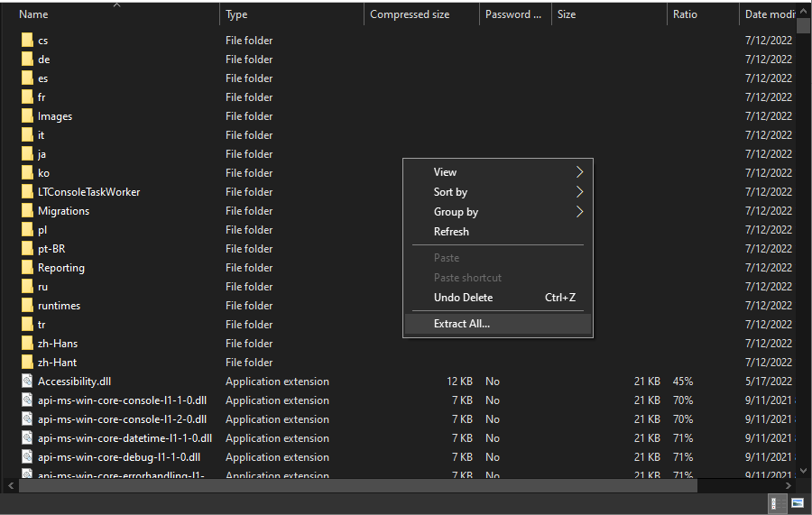Click the Reporting folder icon
The height and width of the screenshot is (515, 812).
27,268
